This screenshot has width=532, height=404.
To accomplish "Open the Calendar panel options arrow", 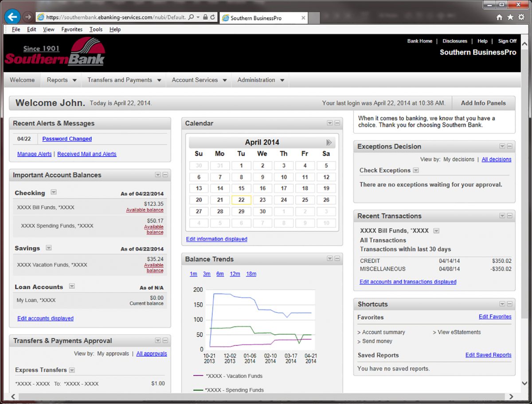I will [x=330, y=123].
